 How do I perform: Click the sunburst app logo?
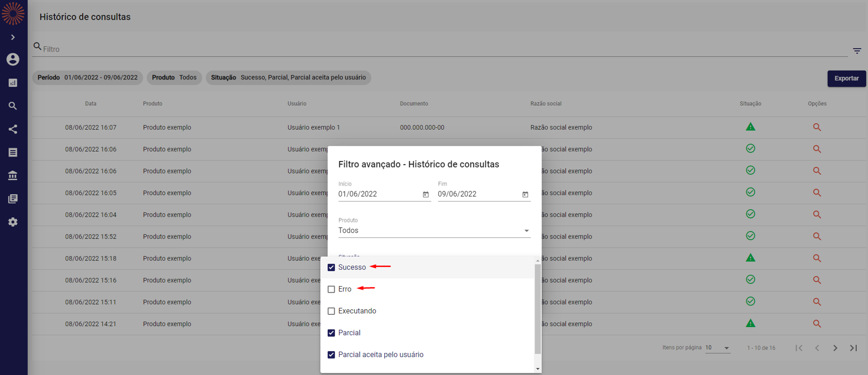point(13,13)
